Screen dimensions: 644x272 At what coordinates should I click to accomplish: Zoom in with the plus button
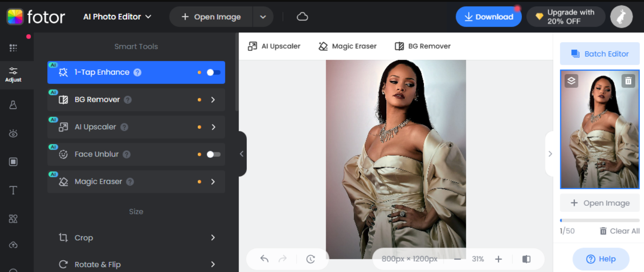pyautogui.click(x=498, y=259)
